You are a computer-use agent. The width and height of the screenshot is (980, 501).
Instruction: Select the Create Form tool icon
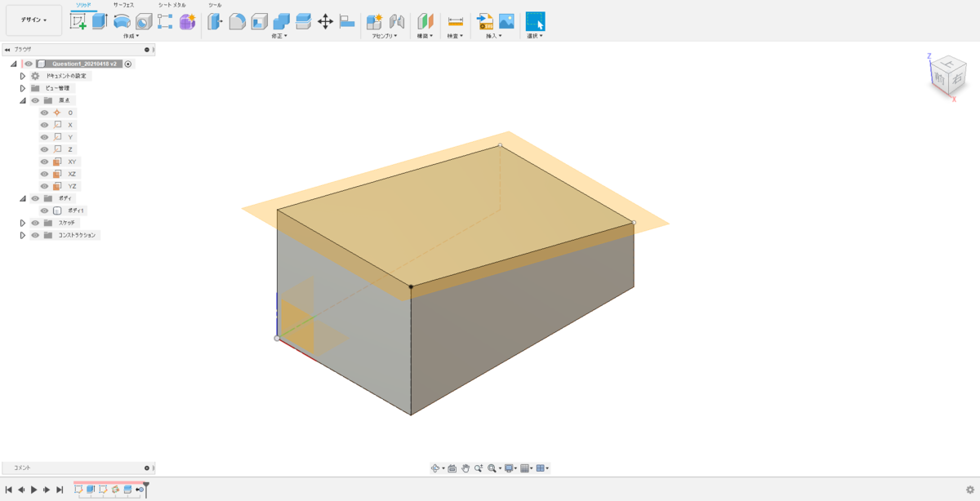pos(188,21)
